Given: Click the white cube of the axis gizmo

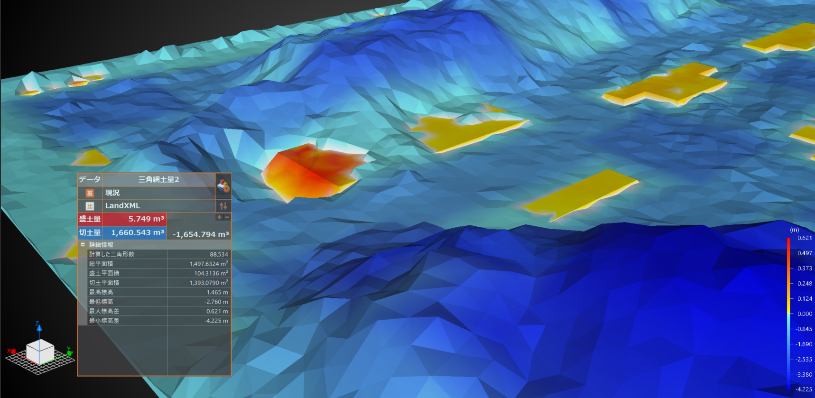Looking at the screenshot, I should click(x=40, y=352).
